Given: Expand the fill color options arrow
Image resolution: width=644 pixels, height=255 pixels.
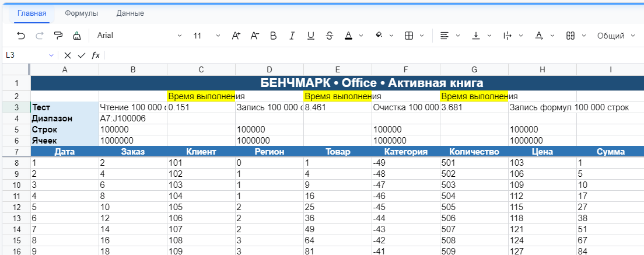Looking at the screenshot, I should coord(391,36).
